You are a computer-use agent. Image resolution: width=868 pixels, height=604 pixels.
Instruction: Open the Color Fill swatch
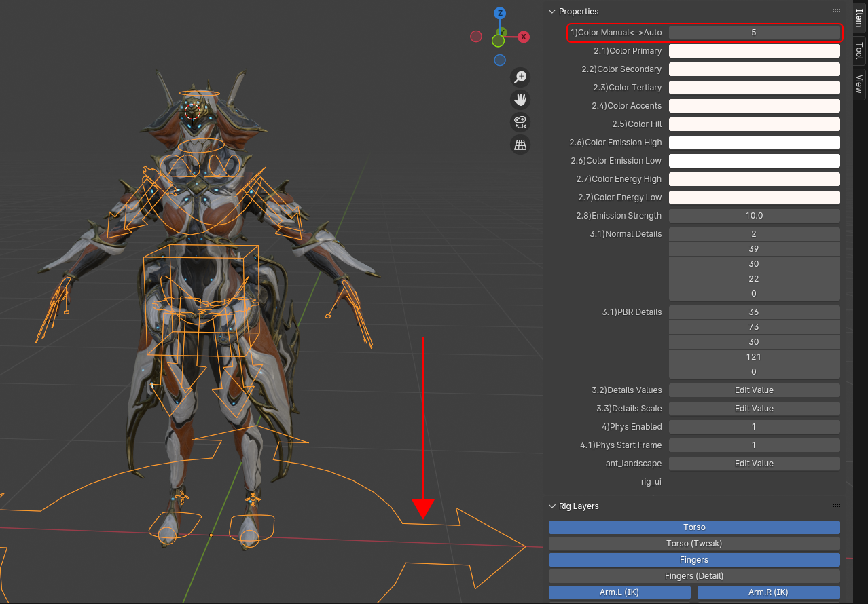tap(755, 124)
